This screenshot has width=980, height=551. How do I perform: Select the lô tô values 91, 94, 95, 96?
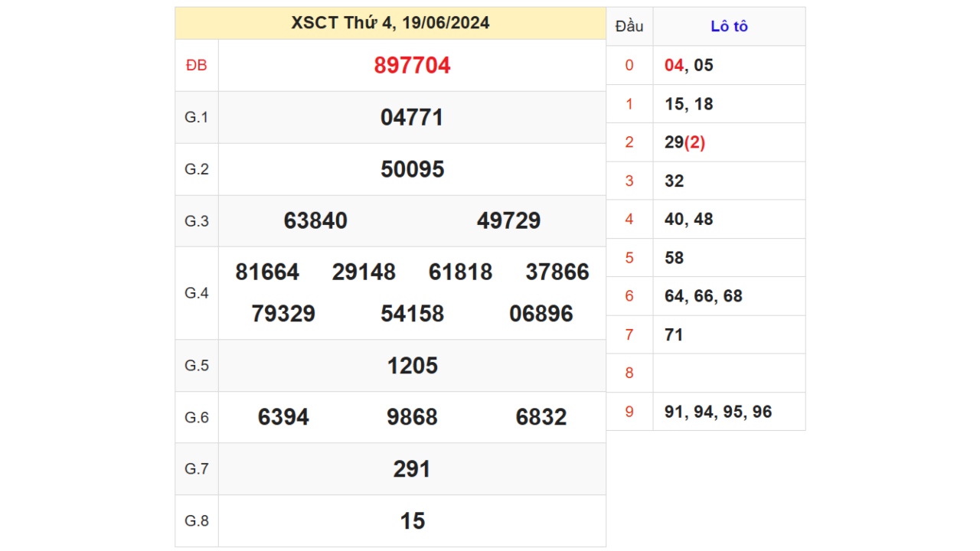[718, 412]
